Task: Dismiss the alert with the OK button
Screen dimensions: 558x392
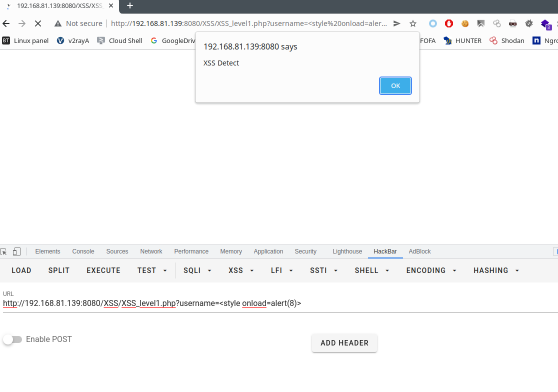Action: pos(395,85)
